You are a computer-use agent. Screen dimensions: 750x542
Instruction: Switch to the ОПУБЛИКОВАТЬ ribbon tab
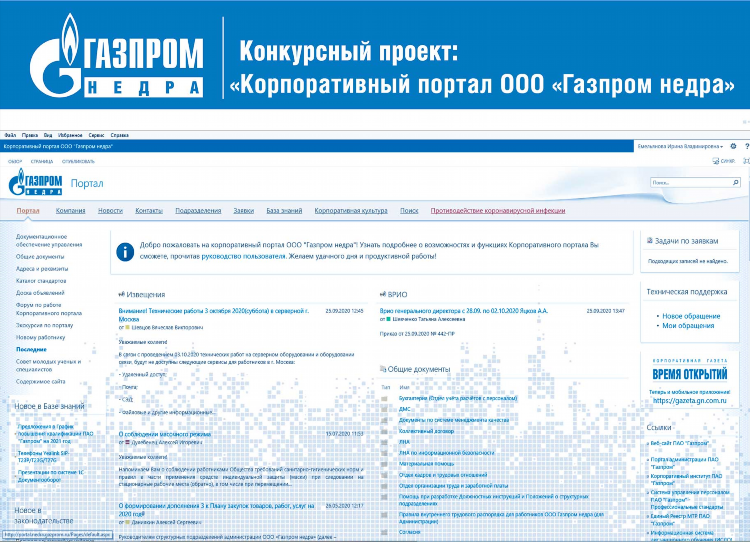[x=78, y=162]
